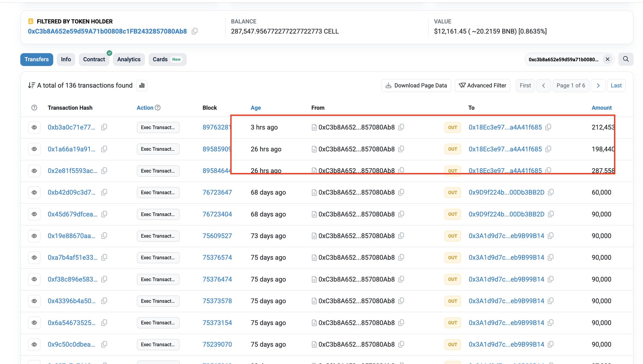Open the analytics bar chart icon

coord(142,85)
